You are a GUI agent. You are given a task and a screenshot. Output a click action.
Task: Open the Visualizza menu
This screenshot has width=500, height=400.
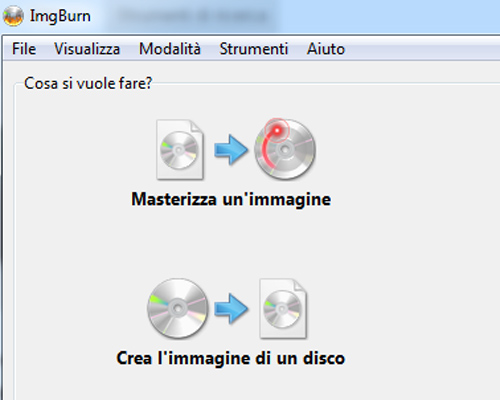click(x=87, y=49)
